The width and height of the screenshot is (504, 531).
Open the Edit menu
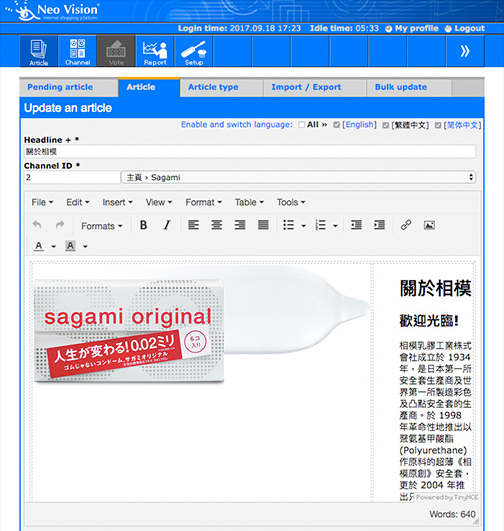78,202
